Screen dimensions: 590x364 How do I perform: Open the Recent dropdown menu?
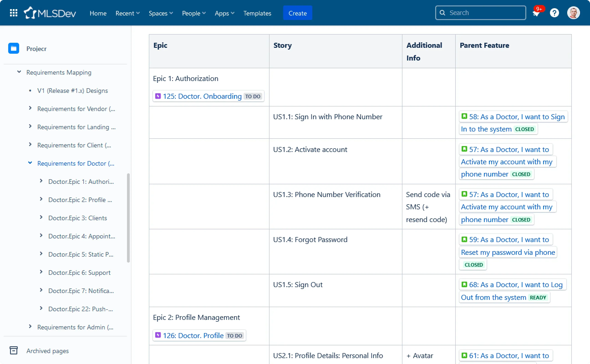(128, 13)
